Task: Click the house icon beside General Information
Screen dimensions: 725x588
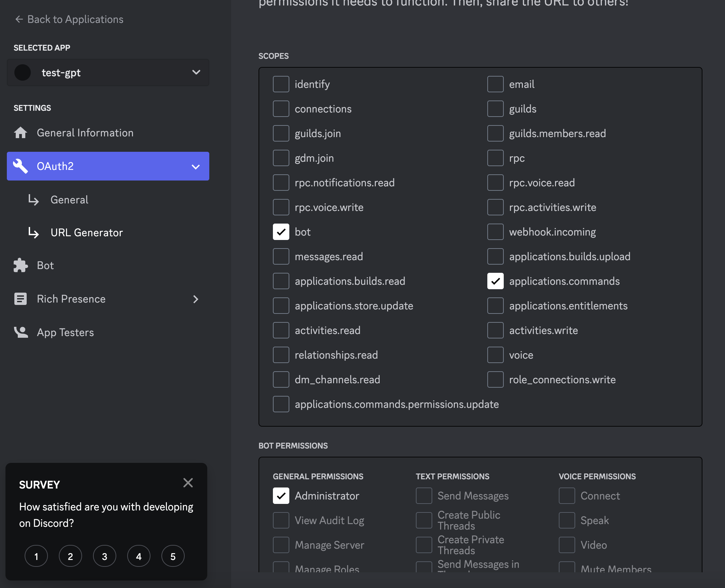Action: coord(21,133)
